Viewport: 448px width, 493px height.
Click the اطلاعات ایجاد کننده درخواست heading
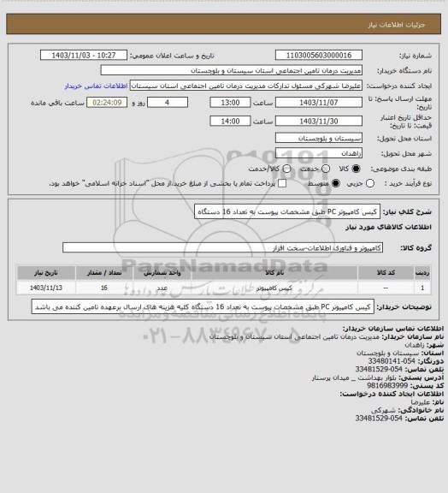(392, 394)
